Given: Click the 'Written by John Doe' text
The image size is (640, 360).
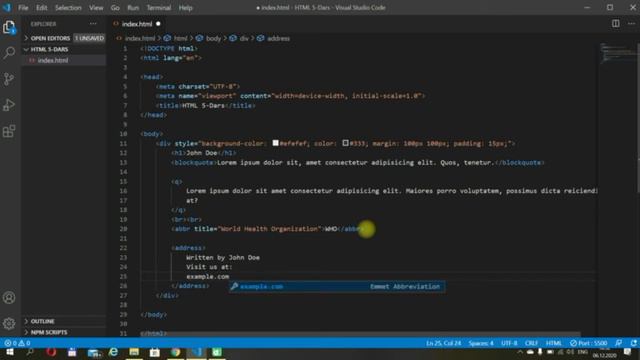Looking at the screenshot, I should (x=223, y=258).
